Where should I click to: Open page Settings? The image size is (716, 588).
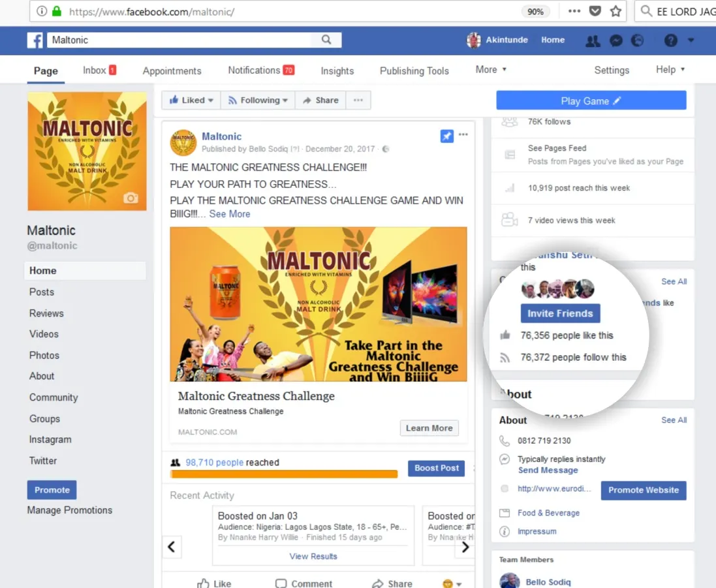click(x=612, y=70)
